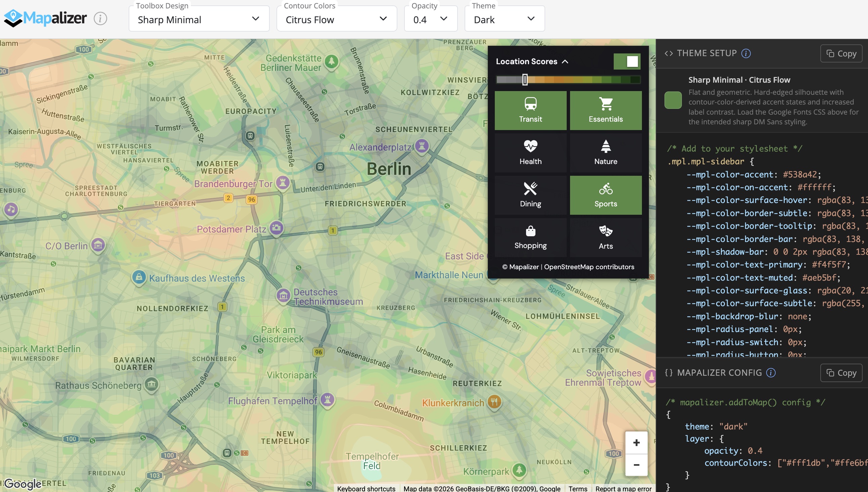Click the 96 road shield near Tiergarten
868x492 pixels.
[252, 200]
